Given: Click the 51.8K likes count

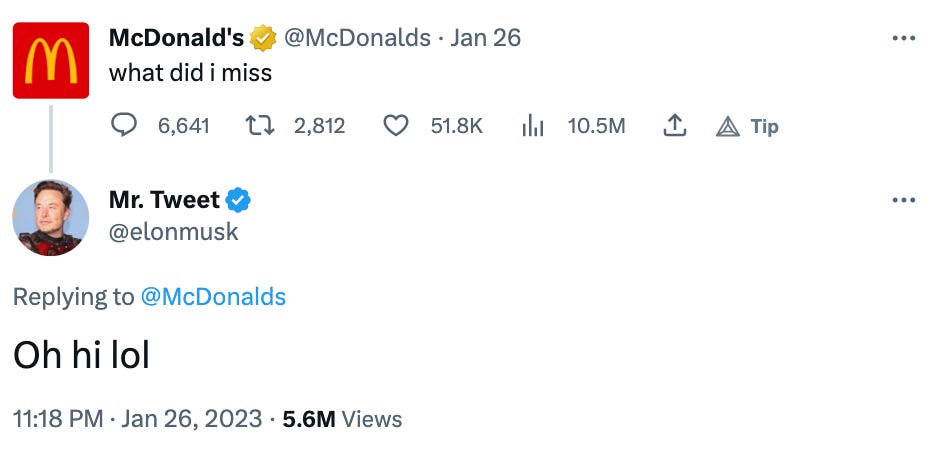Looking at the screenshot, I should (456, 126).
